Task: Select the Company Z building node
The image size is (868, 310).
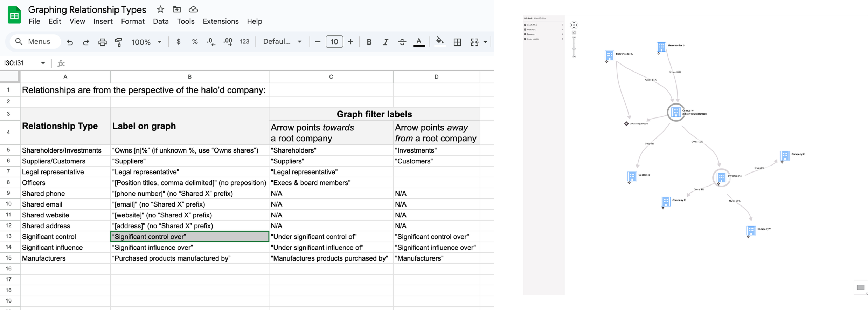Action: click(785, 155)
